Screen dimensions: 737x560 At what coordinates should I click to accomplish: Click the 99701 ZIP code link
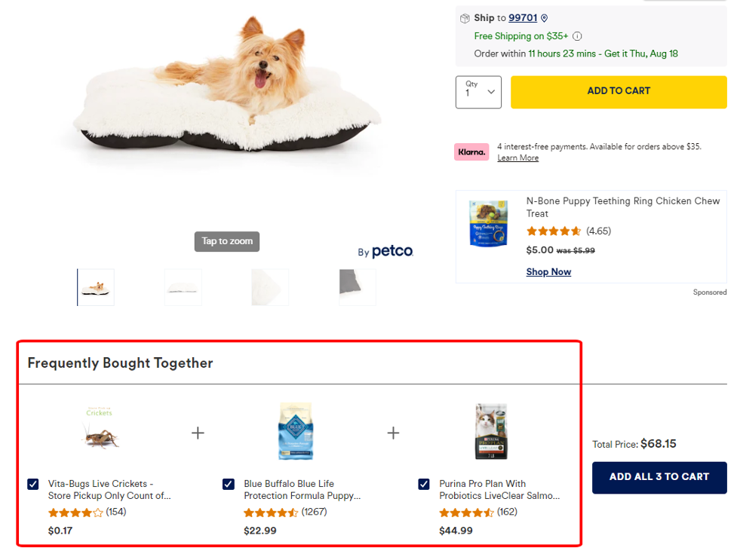tap(523, 18)
